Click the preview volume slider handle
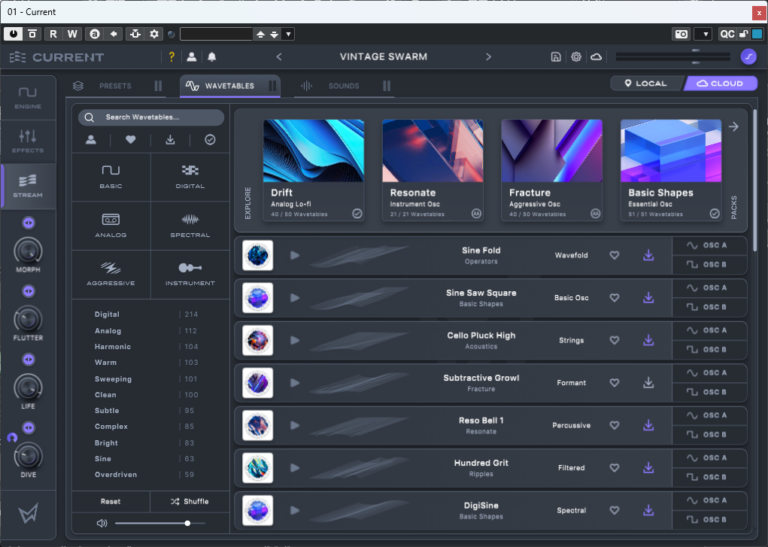This screenshot has height=547, width=768. point(187,523)
